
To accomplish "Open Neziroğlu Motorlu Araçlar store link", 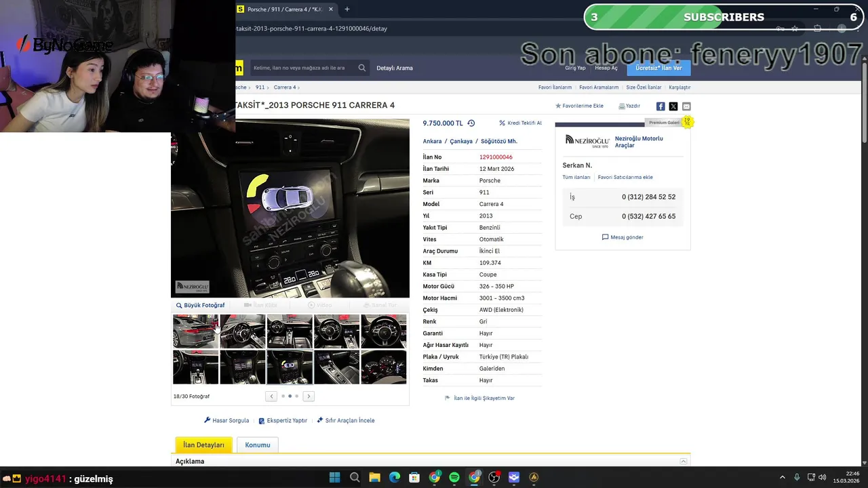I will [x=639, y=142].
